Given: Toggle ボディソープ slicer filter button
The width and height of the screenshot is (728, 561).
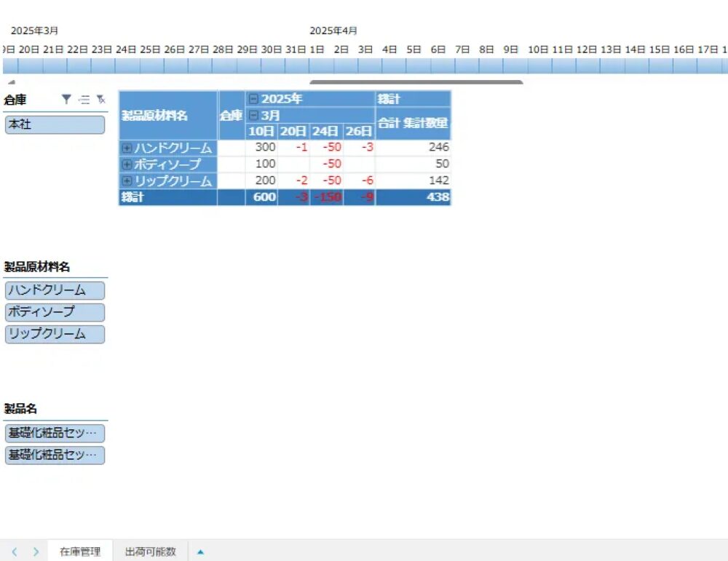Looking at the screenshot, I should [x=55, y=312].
